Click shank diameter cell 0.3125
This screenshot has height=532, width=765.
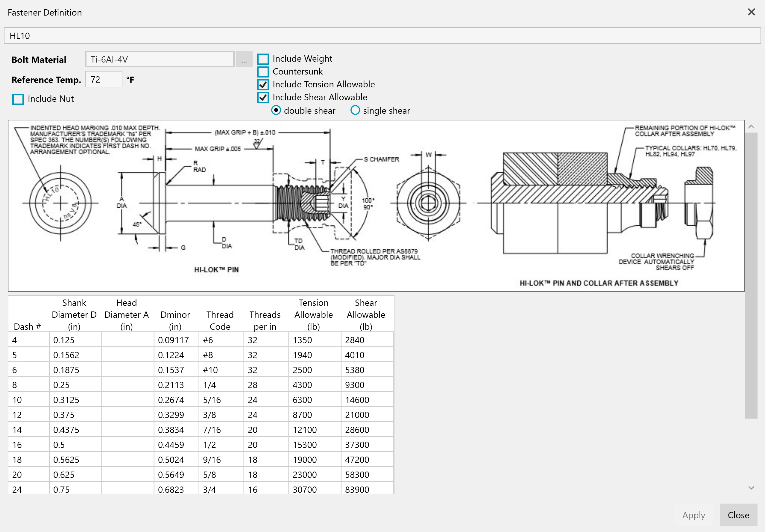coord(75,400)
